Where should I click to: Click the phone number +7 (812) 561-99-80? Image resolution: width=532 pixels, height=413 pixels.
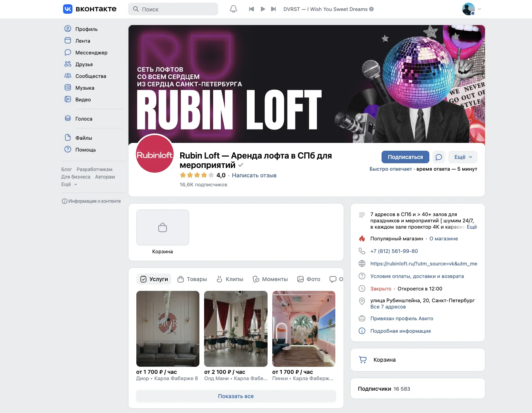click(x=394, y=251)
